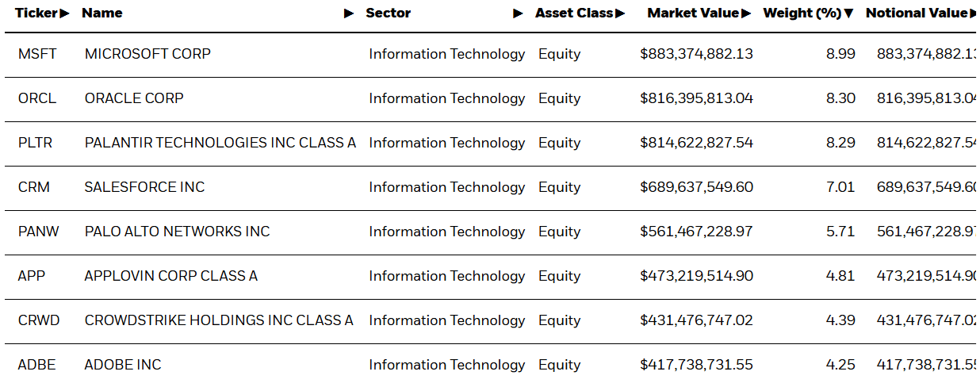980x383 pixels.
Task: Click APPLOVIN CORP CLASS A name
Action: (170, 276)
